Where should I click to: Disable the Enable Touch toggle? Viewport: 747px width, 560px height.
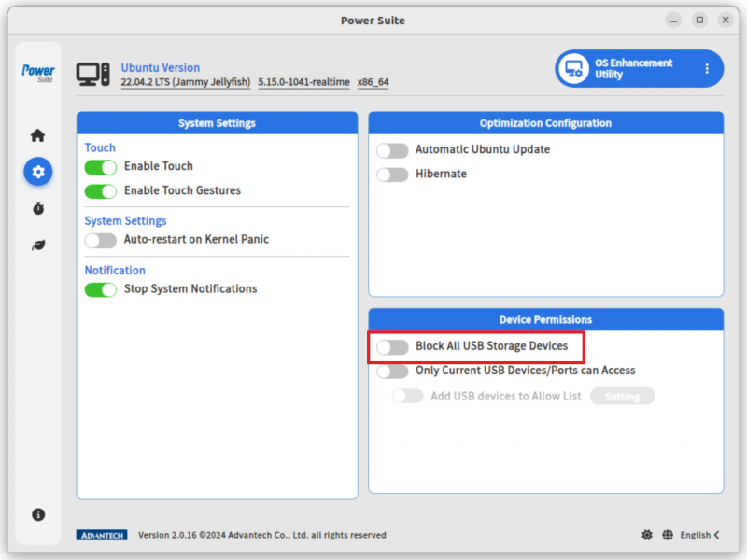coord(101,166)
